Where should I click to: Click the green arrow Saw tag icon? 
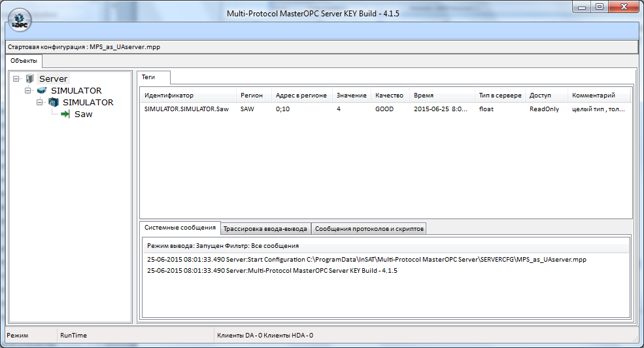tap(65, 114)
